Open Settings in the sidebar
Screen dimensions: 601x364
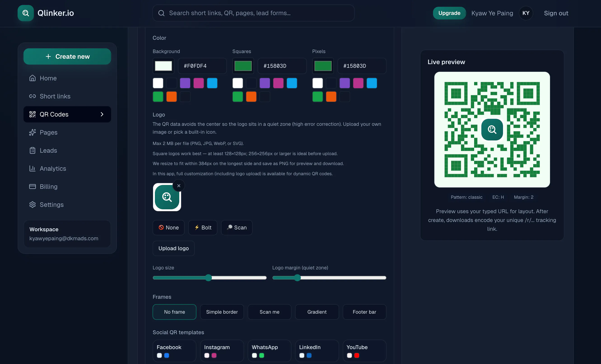(x=67, y=204)
